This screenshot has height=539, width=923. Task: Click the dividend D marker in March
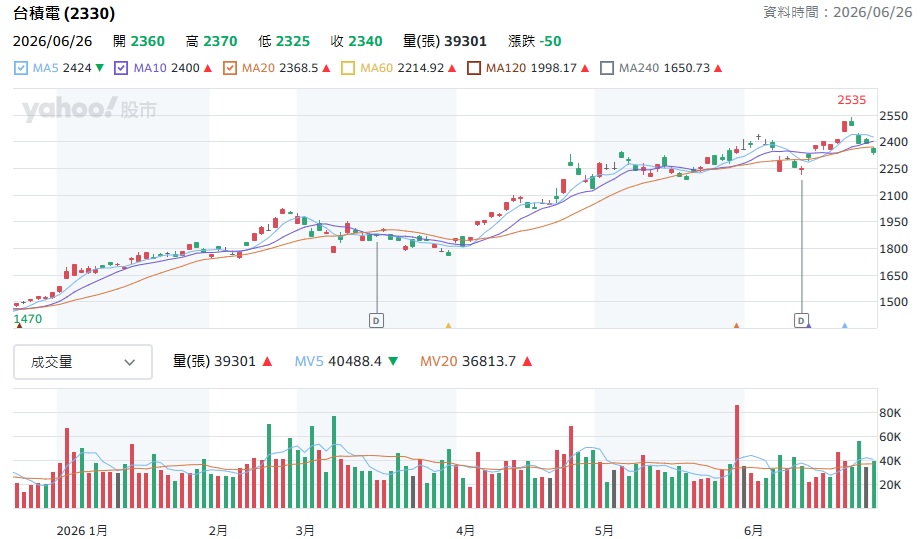376,321
